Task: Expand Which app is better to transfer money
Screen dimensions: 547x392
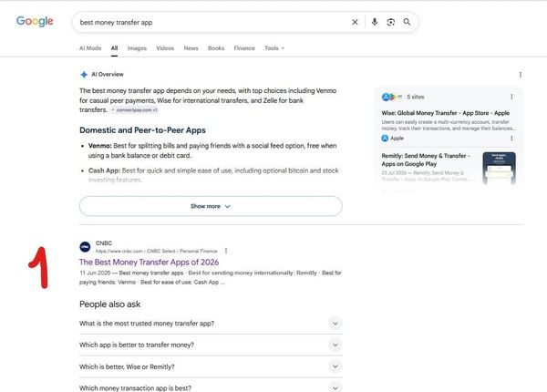Action: (x=211, y=345)
